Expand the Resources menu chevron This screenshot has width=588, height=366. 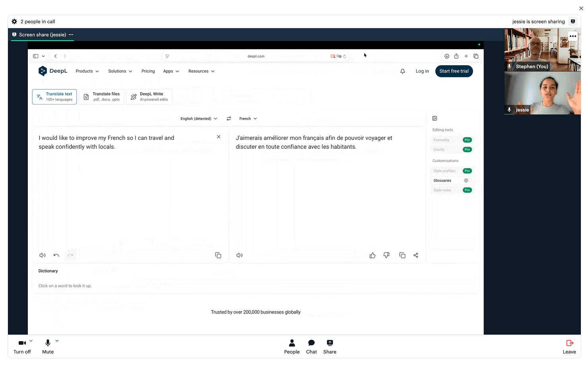click(213, 71)
